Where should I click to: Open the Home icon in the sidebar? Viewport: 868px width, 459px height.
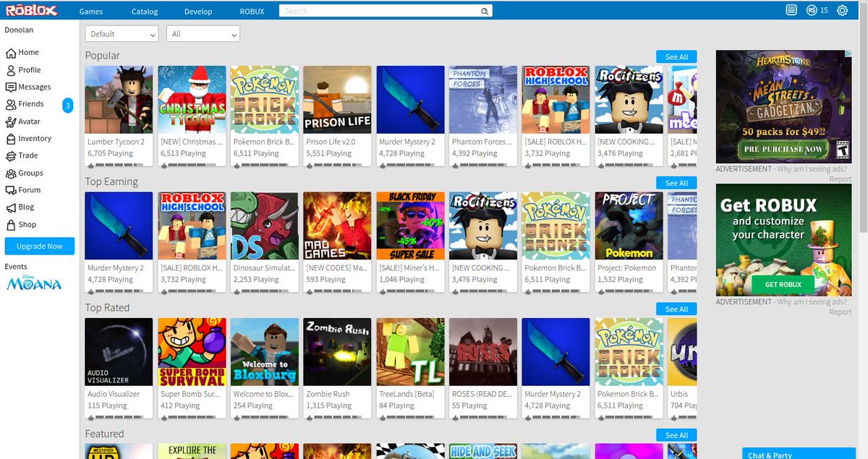tap(11, 53)
